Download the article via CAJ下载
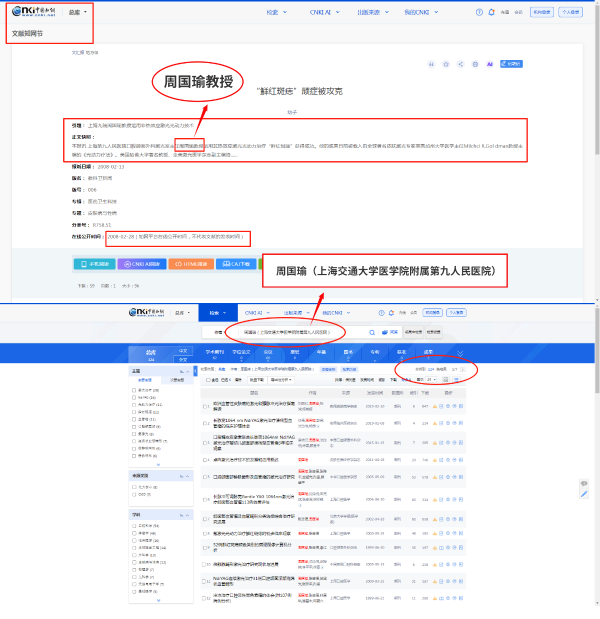This screenshot has height=619, width=600. coord(237,265)
